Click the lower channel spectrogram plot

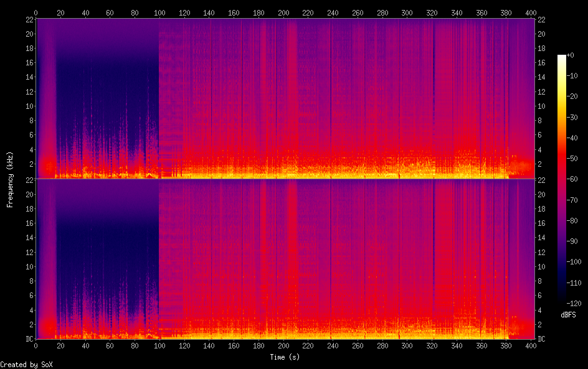coord(285,259)
